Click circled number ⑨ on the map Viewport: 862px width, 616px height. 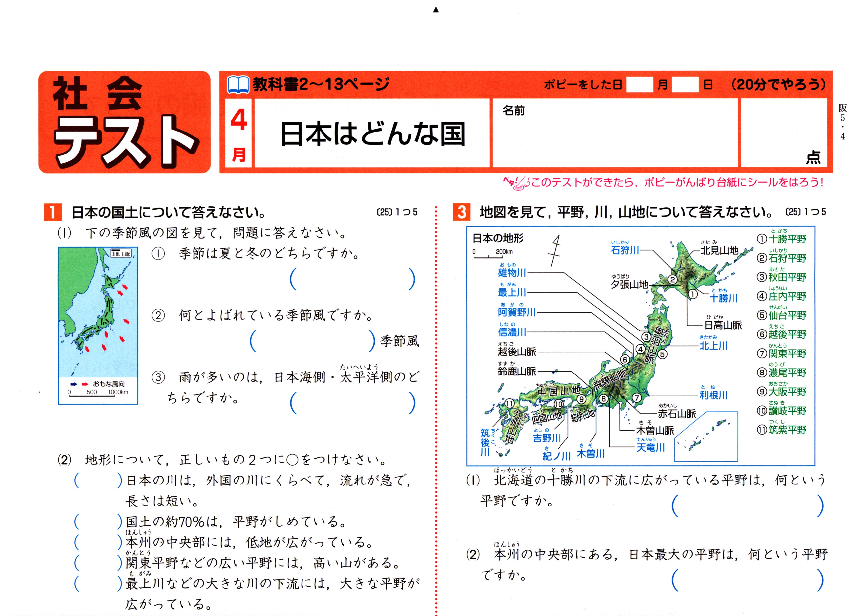click(581, 399)
